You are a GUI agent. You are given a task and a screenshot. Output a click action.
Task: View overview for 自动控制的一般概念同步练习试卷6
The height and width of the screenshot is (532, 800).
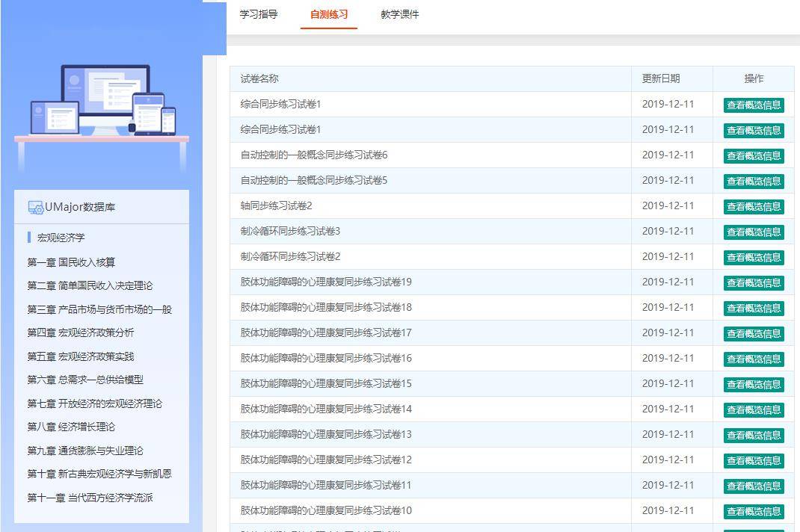tap(754, 156)
